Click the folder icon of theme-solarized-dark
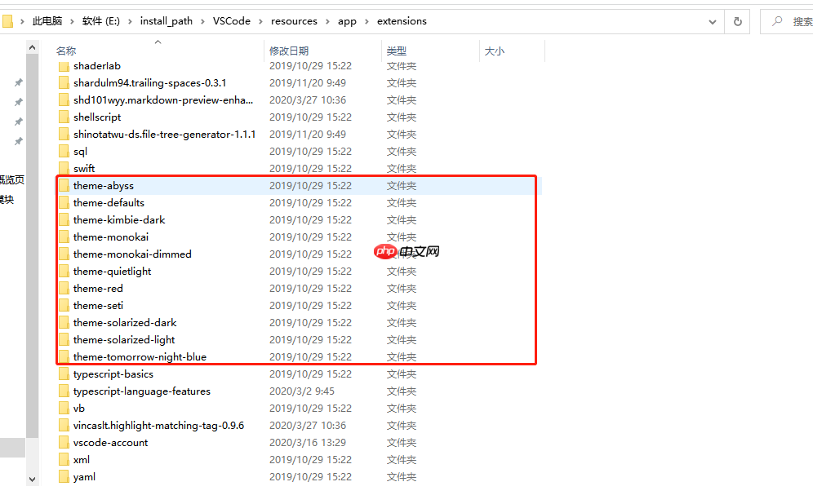Viewport: 813px width, 504px height. coord(64,322)
